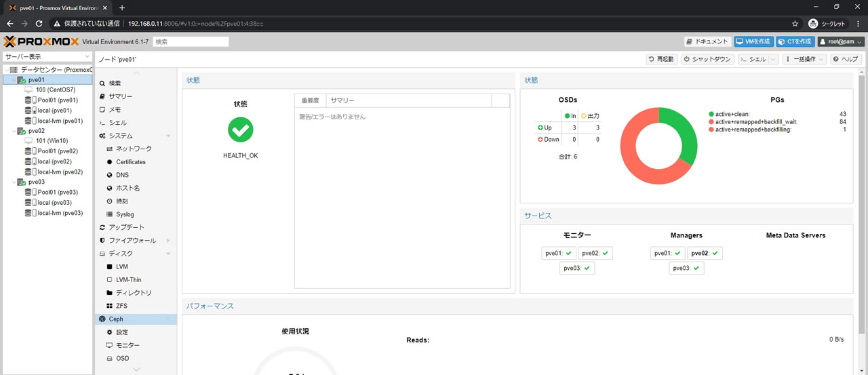Open the Certificates page
Screen dimensions: 868x375
coord(130,162)
